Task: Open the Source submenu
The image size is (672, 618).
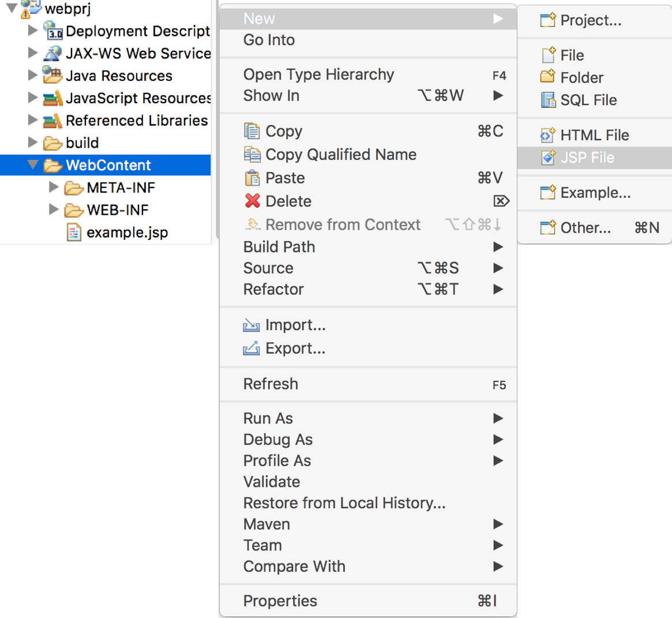Action: (x=368, y=268)
